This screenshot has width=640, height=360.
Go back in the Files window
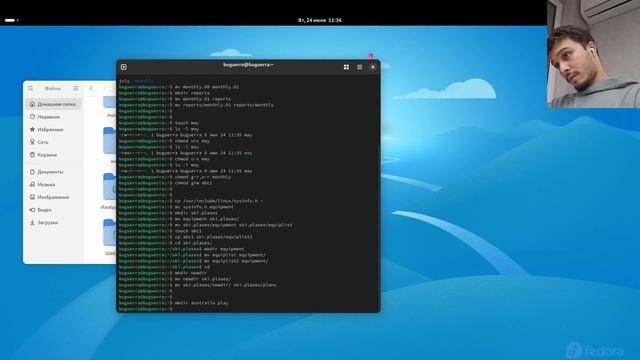coord(91,88)
